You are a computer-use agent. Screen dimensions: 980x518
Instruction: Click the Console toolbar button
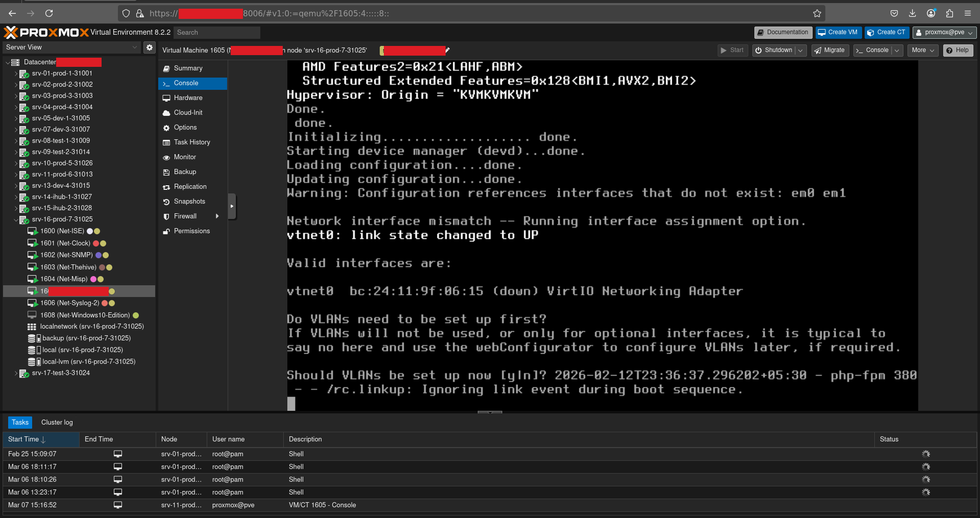(872, 51)
